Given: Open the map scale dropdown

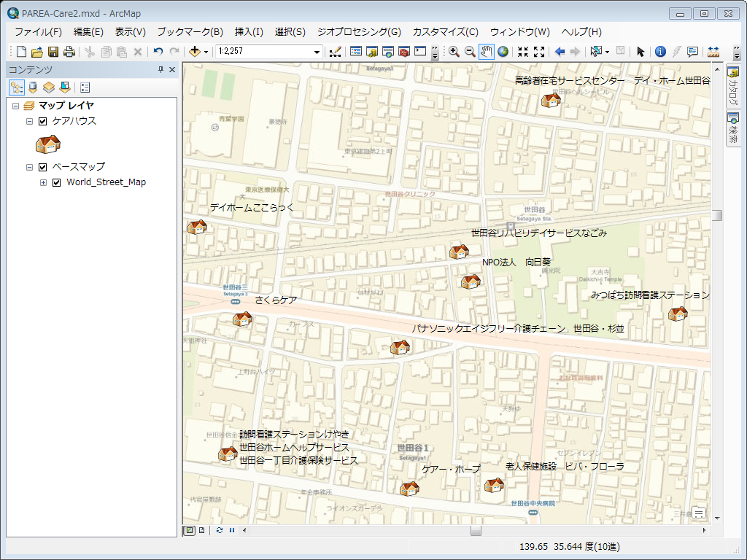Looking at the screenshot, I should point(317,52).
